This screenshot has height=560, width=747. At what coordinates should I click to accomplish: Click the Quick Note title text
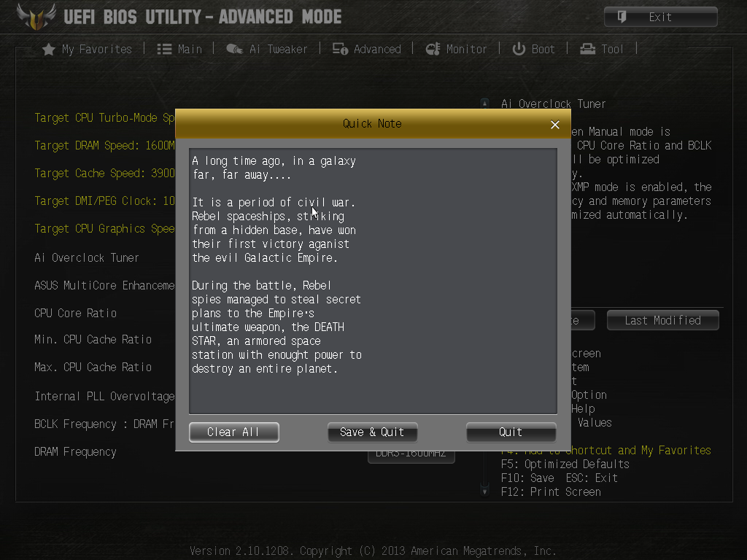pos(372,124)
